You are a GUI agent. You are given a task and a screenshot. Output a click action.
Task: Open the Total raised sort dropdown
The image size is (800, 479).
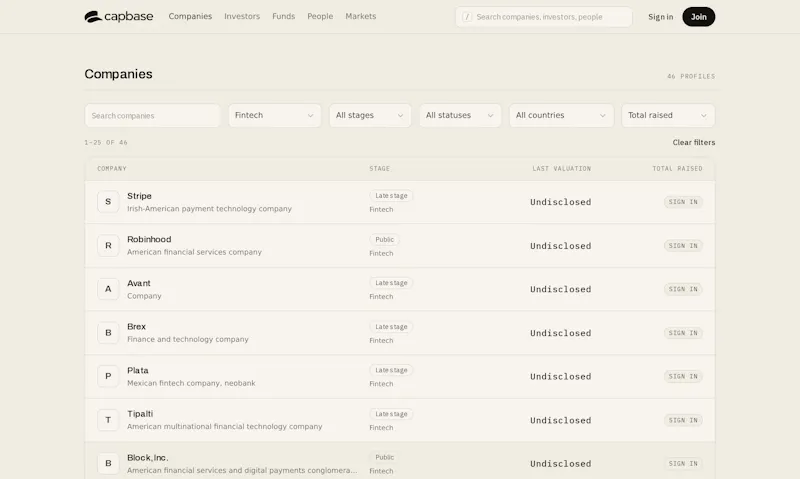(668, 115)
